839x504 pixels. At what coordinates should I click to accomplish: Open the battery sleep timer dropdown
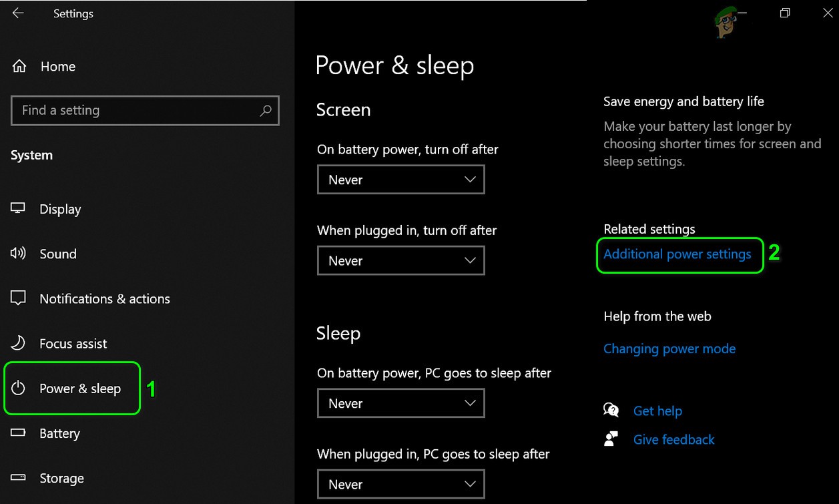click(400, 403)
